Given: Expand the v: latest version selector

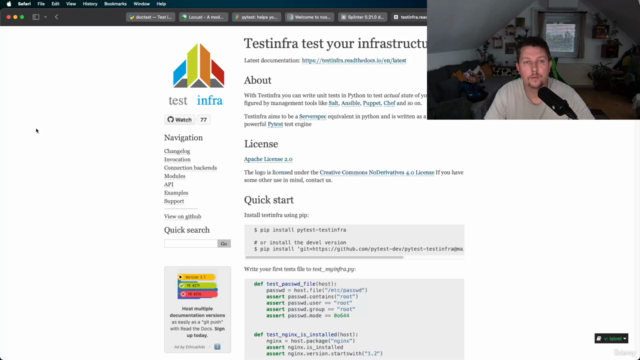Looking at the screenshot, I should (x=611, y=338).
